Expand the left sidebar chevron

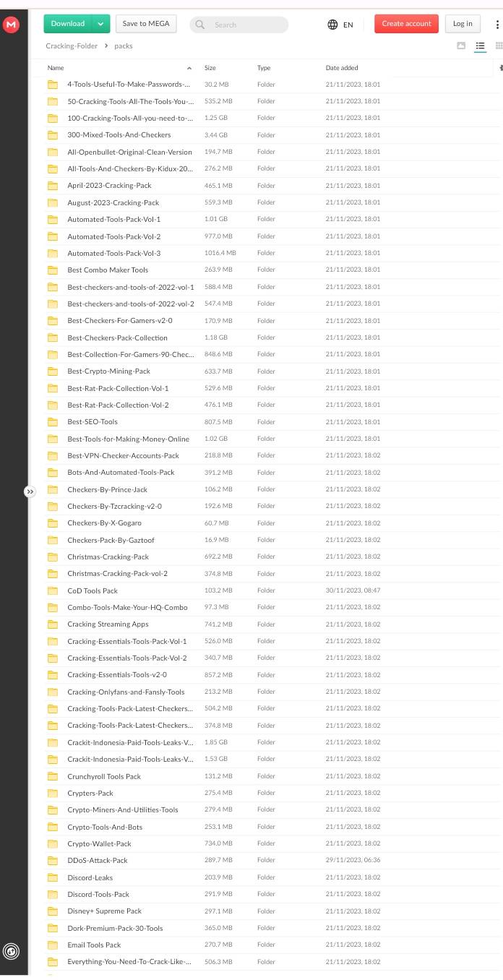click(x=30, y=491)
